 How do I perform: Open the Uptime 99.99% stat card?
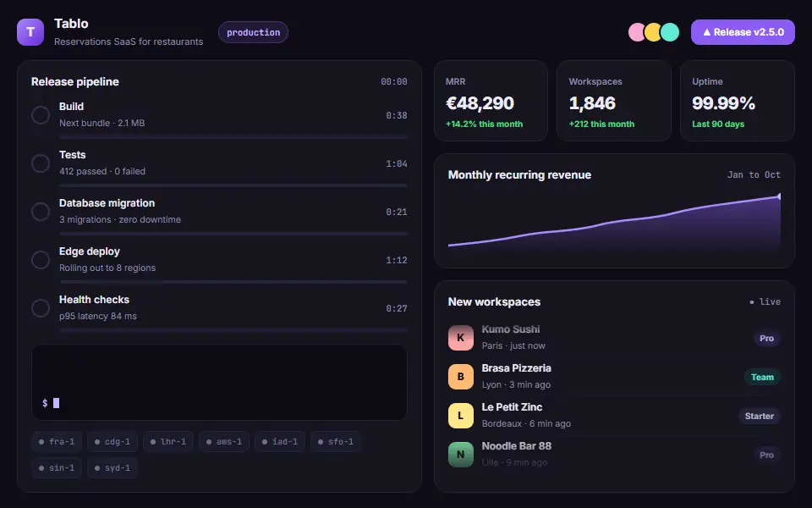coord(738,101)
